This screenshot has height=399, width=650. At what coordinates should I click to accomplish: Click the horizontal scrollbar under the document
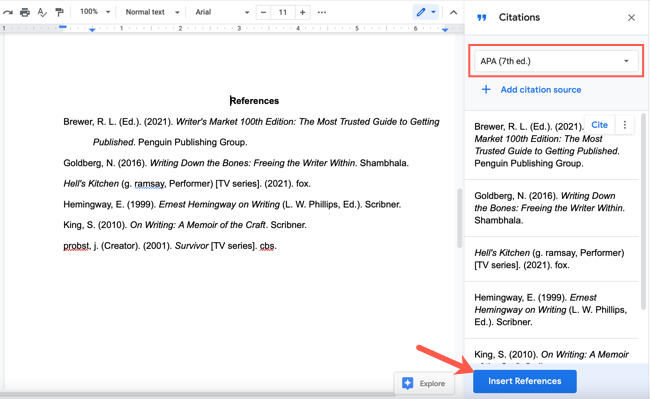[198, 394]
